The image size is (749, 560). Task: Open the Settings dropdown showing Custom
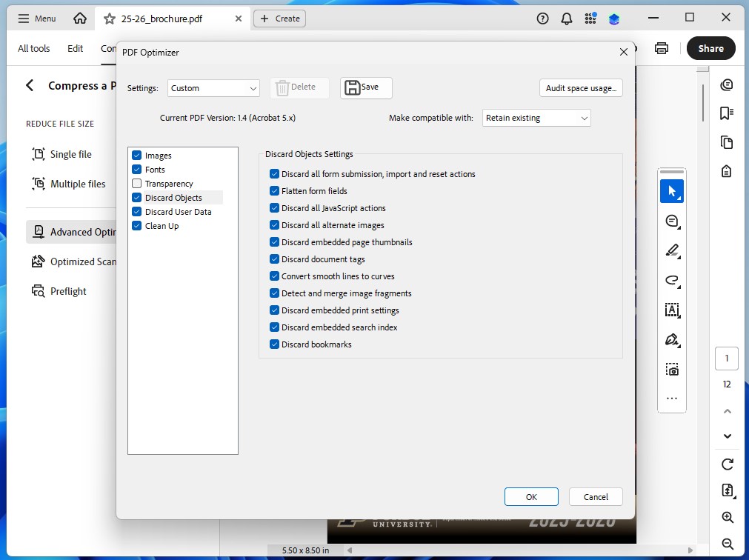pos(213,87)
